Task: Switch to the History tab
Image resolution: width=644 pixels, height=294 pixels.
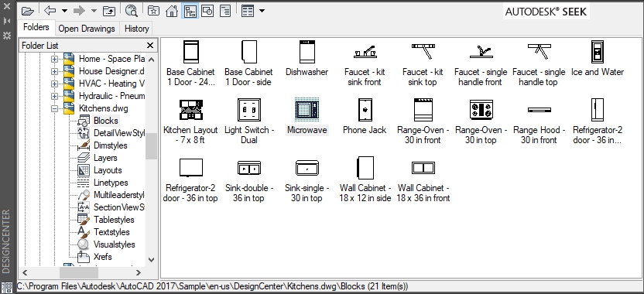Action: (x=136, y=29)
